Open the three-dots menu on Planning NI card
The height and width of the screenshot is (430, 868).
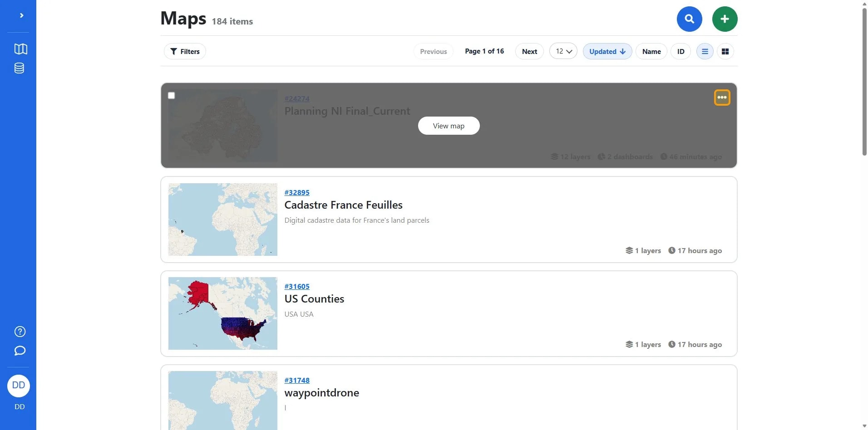tap(722, 98)
